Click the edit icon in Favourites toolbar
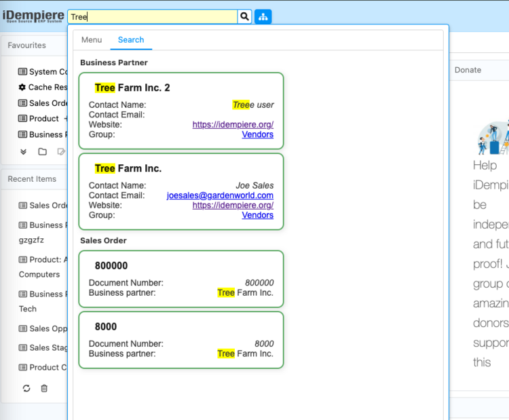 (x=61, y=152)
